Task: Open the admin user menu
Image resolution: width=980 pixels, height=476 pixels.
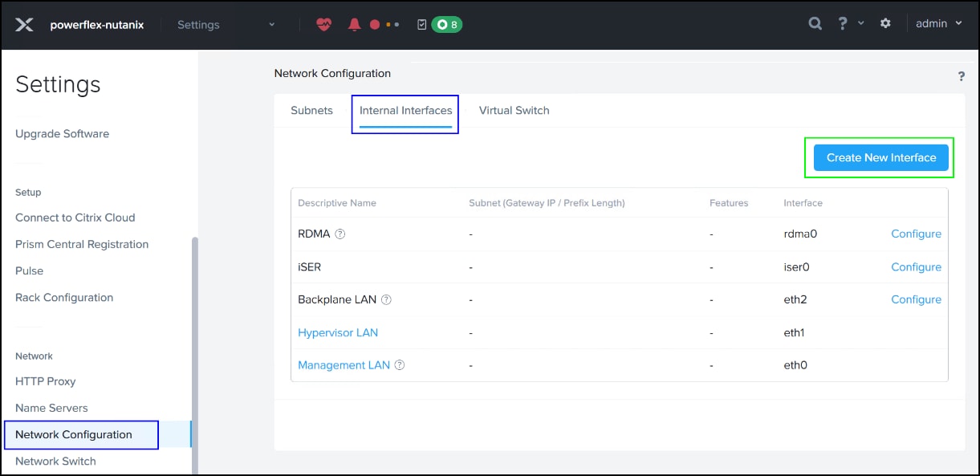Action: [x=939, y=23]
